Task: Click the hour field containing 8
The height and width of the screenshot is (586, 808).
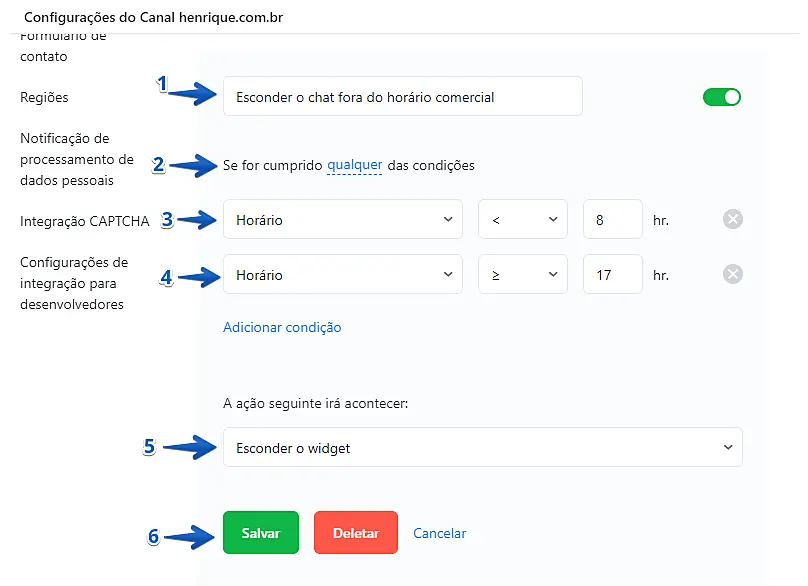Action: 612,220
